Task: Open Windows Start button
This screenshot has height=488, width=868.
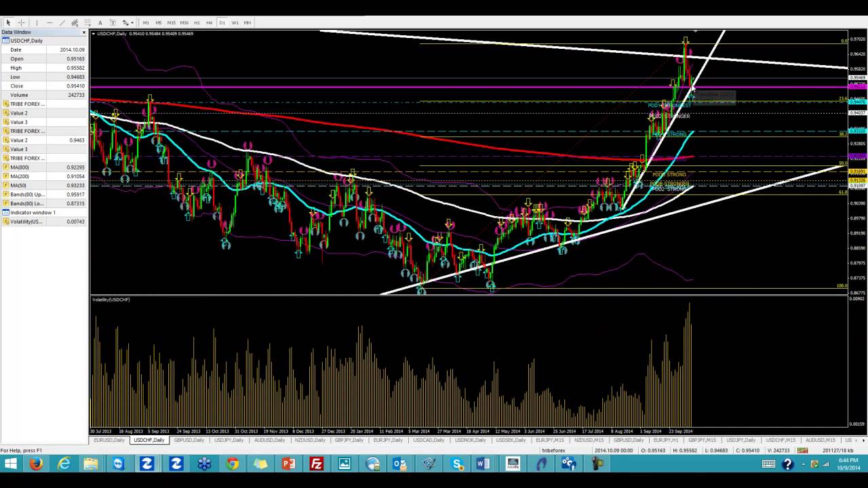Action: click(11, 464)
